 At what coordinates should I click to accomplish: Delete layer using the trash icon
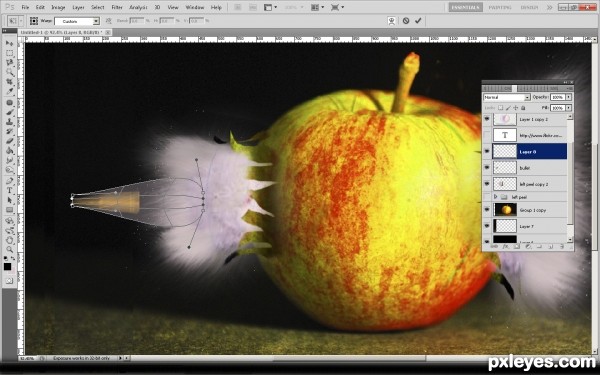(562, 247)
